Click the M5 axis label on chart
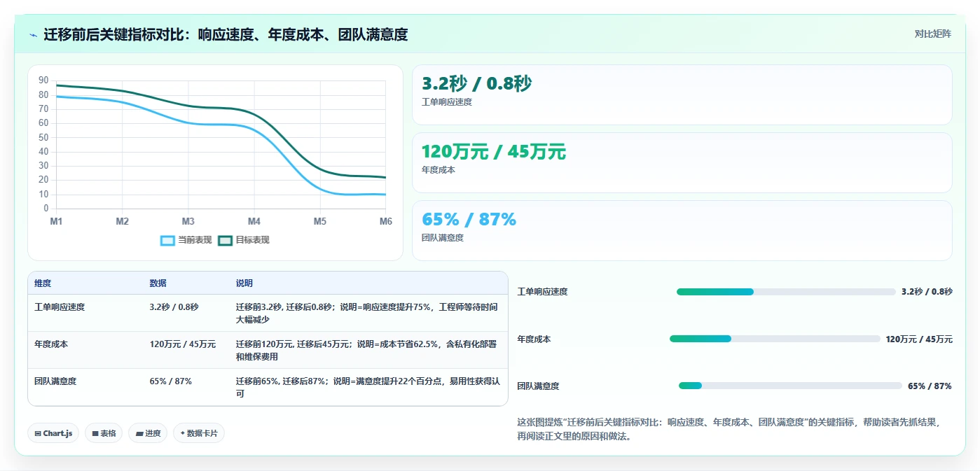 pos(319,221)
